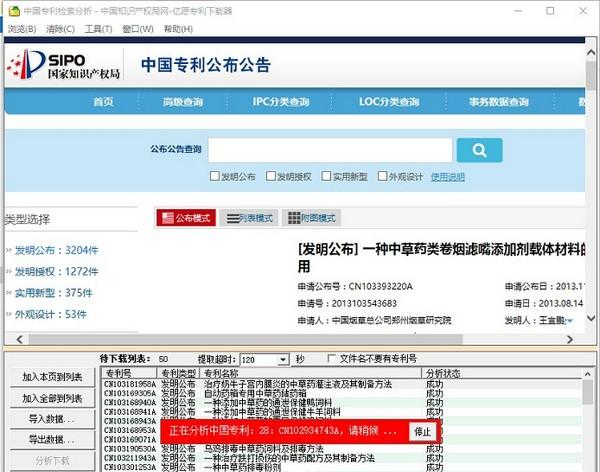Select row CN103181958A in list
This screenshot has height=472, width=600.
pos(342,384)
